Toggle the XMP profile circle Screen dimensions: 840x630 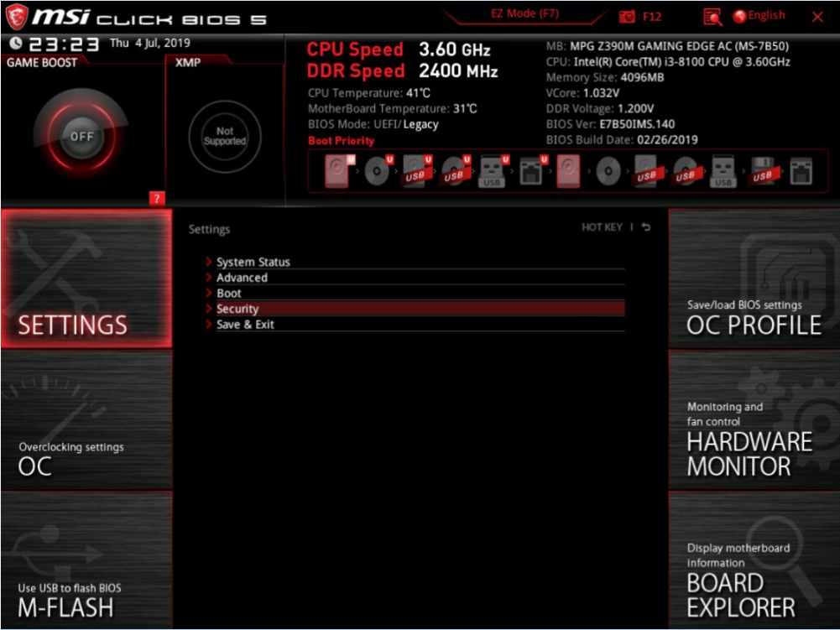click(224, 137)
